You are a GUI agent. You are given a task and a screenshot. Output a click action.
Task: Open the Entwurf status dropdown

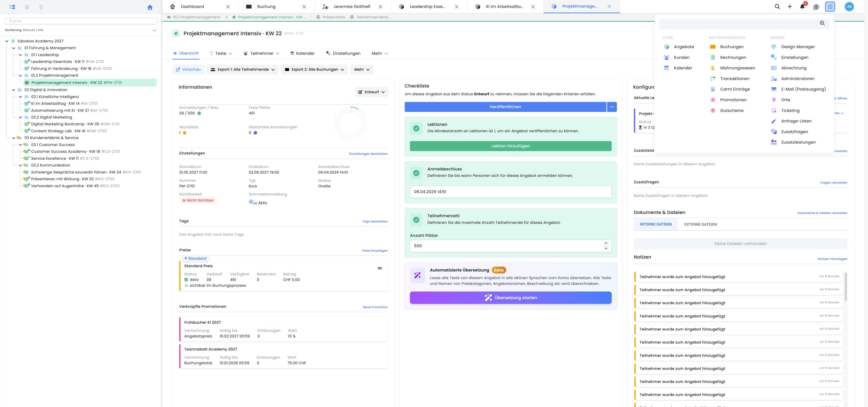click(372, 92)
